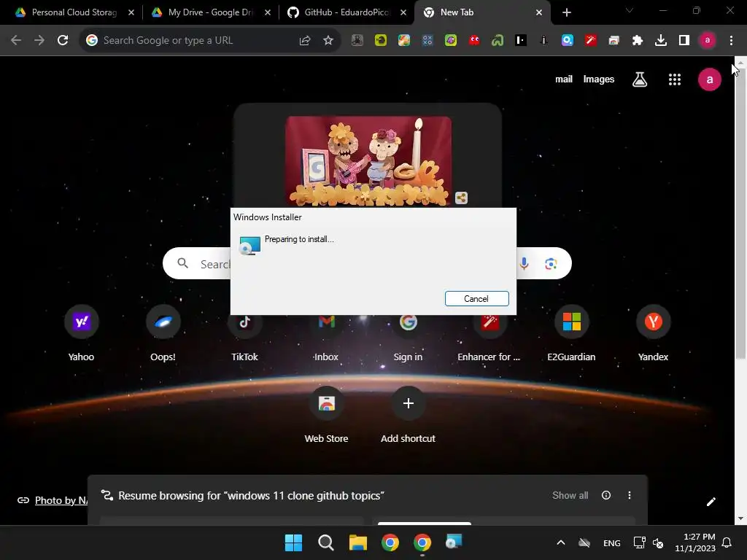
Task: Click the red magic wand Enhancer extension
Action: tap(591, 41)
